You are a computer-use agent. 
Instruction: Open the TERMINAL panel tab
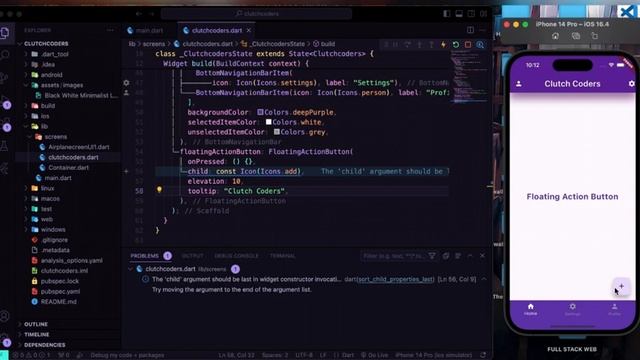point(282,256)
